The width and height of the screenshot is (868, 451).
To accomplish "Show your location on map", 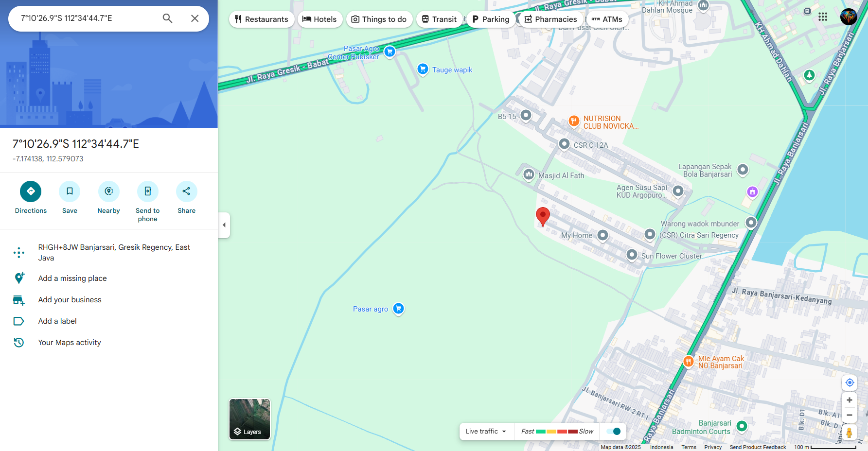I will (x=850, y=382).
